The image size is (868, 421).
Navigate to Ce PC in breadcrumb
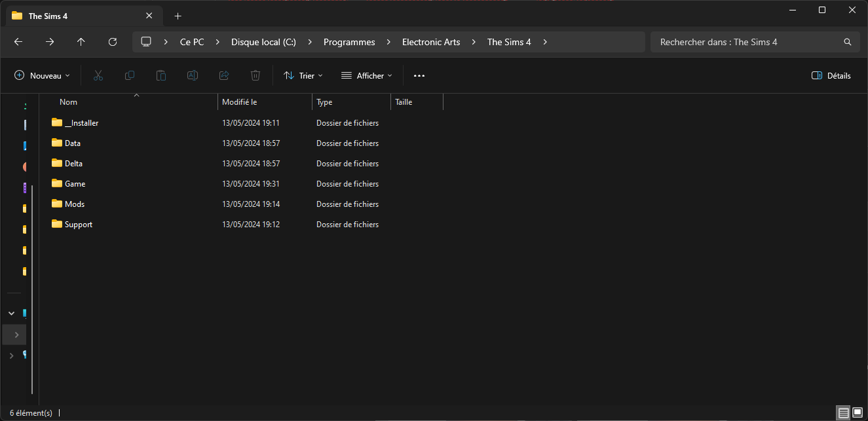tap(192, 42)
